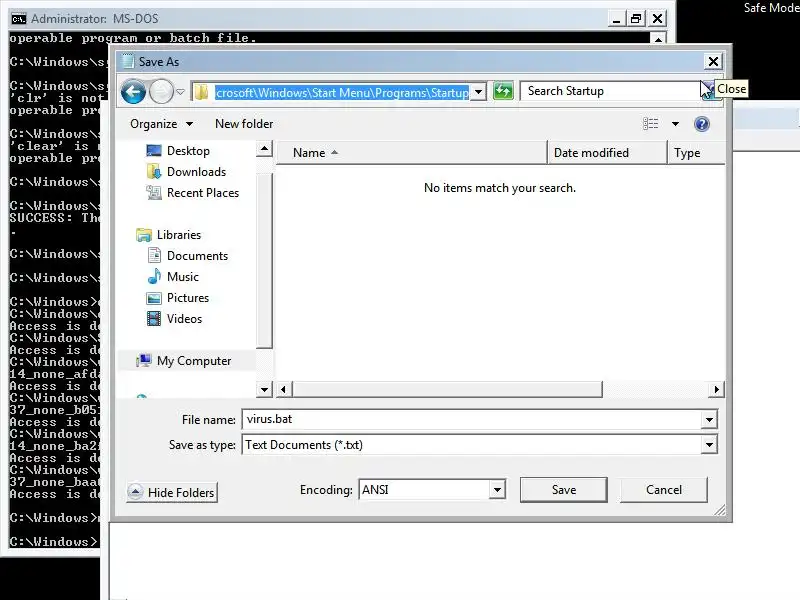800x600 pixels.
Task: Click the Desktop icon in the sidebar
Action: tap(154, 151)
